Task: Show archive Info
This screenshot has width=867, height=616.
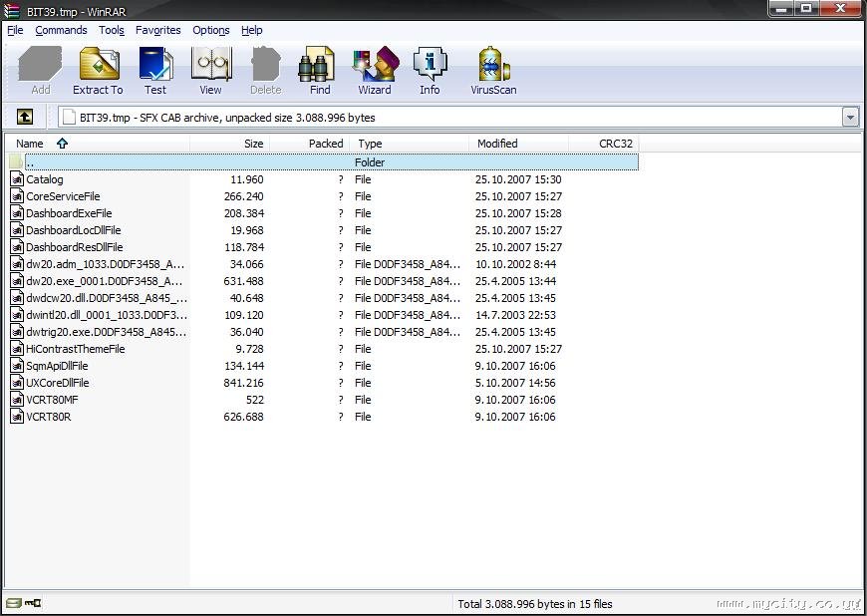Action: pos(430,70)
